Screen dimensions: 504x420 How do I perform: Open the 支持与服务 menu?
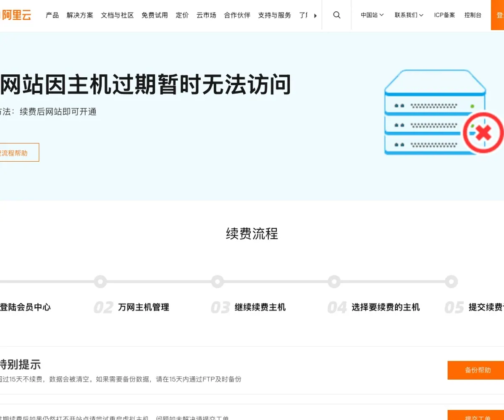point(275,15)
